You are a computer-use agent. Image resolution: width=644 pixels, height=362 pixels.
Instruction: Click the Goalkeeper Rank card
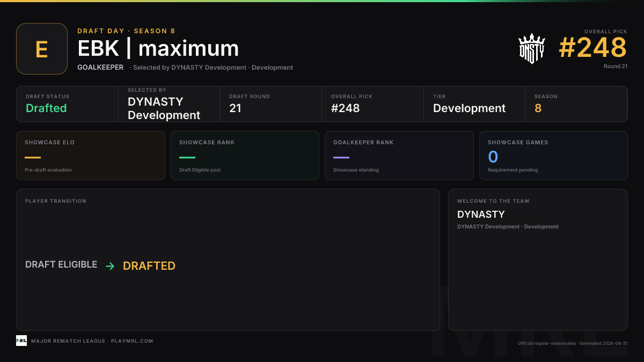click(x=399, y=156)
